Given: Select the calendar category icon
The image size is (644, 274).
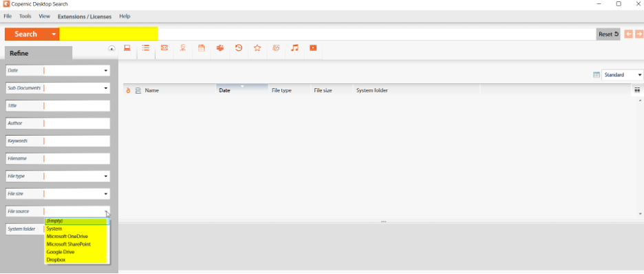Looking at the screenshot, I should (201, 48).
